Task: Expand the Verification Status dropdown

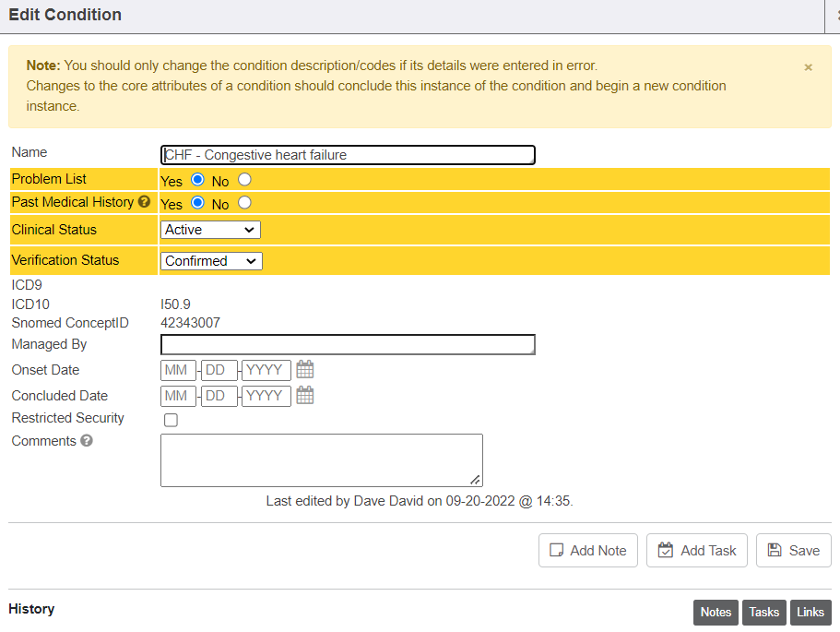Action: pyautogui.click(x=211, y=261)
